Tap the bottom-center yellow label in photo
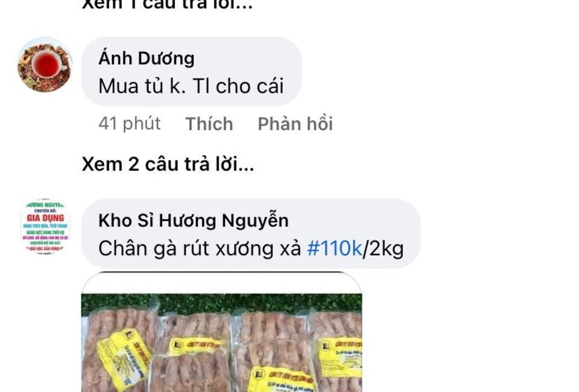Viewport: 579px width, 392px height. (x=282, y=379)
